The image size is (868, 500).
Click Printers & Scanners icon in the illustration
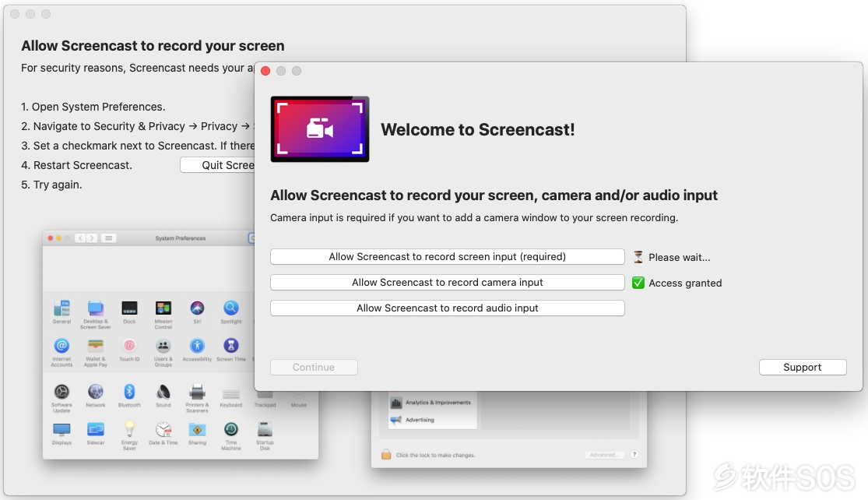pos(197,392)
